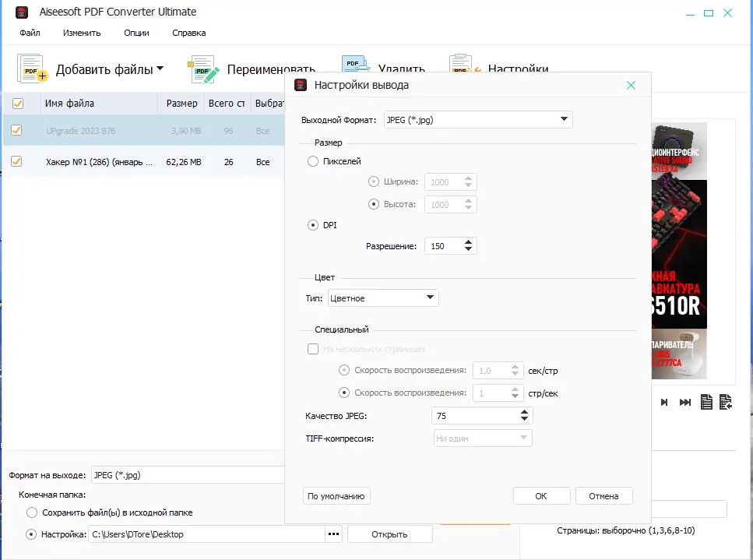Click the 62,26 MB size cell
753x560 pixels.
click(184, 162)
